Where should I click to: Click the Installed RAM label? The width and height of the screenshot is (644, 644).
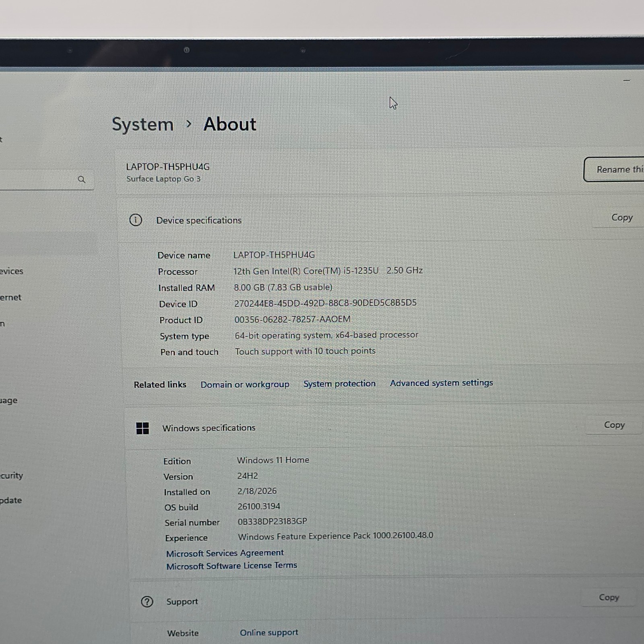[x=186, y=288]
